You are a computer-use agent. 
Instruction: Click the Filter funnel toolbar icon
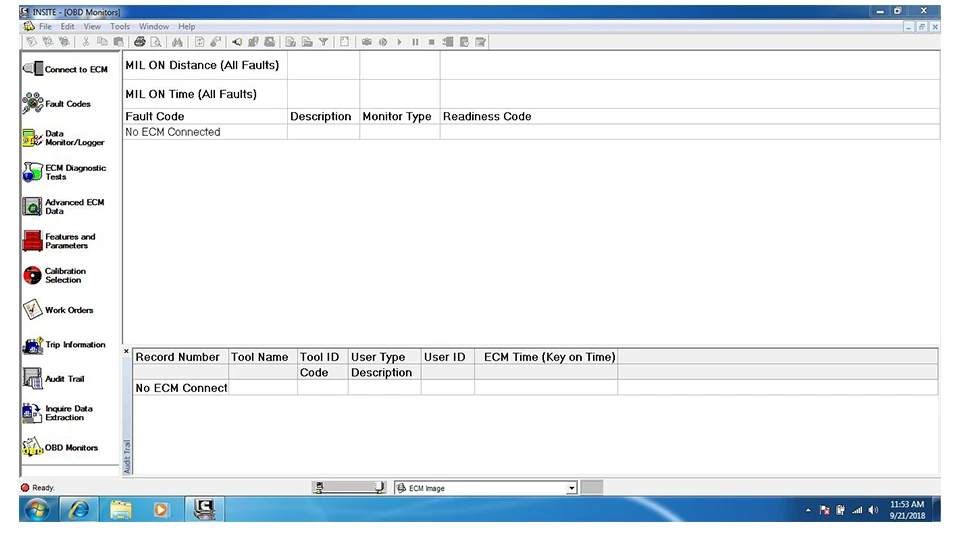[323, 42]
